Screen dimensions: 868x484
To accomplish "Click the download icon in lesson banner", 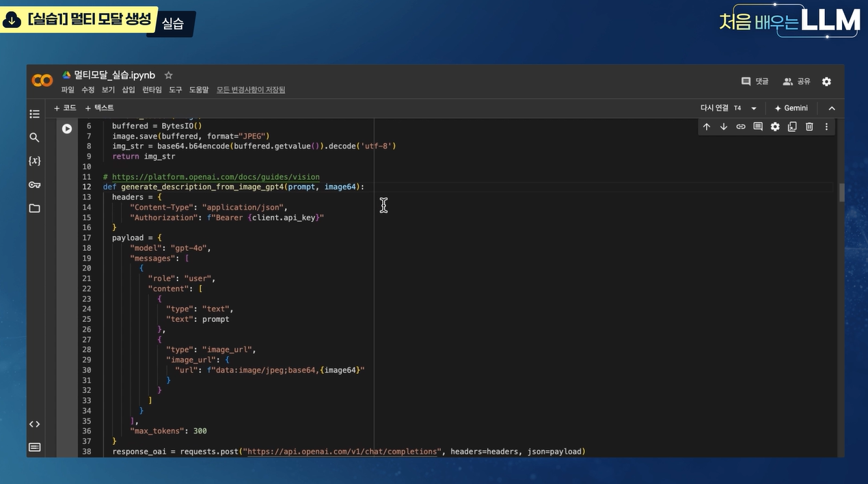I will 12,21.
